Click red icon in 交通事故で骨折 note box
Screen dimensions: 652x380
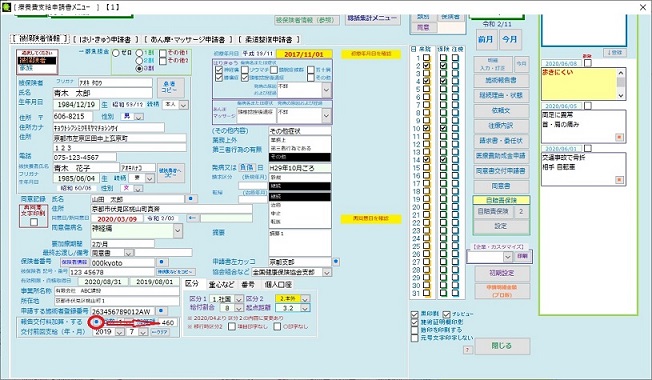point(619,180)
